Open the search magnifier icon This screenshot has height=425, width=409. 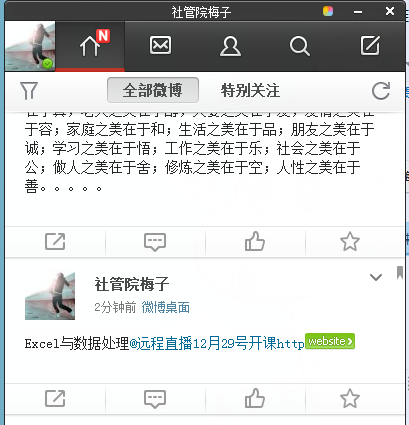(300, 46)
